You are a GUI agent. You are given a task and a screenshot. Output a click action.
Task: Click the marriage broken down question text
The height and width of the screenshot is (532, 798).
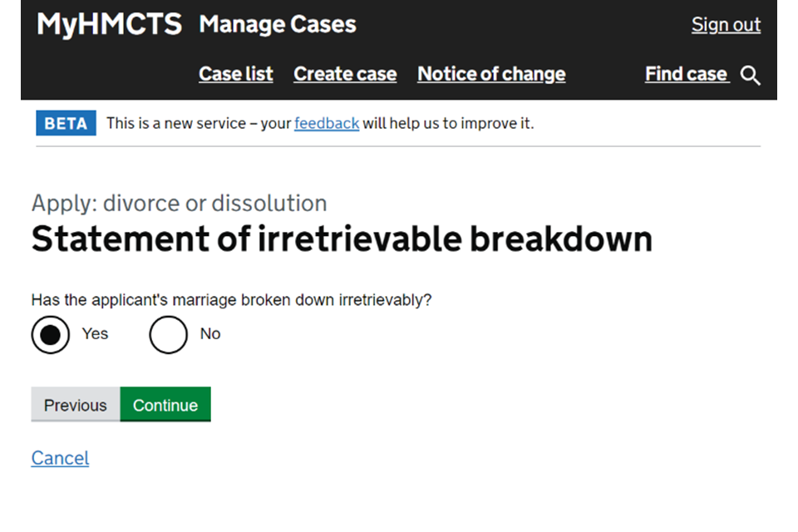(x=232, y=300)
